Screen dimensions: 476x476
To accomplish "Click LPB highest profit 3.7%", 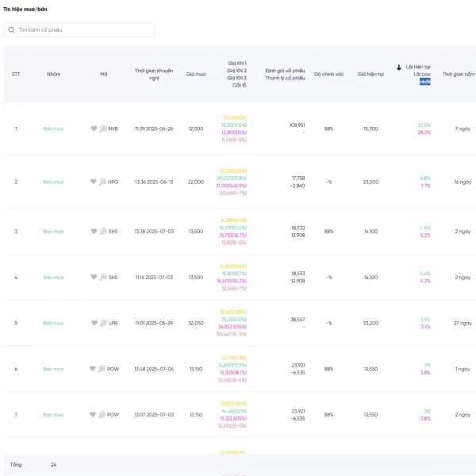I will point(425,327).
